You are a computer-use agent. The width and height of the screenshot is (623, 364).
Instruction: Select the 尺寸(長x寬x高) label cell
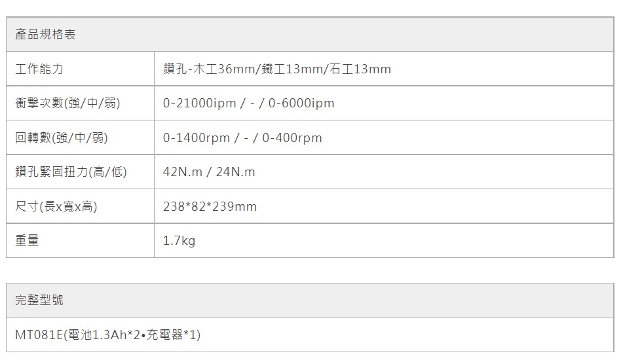(x=56, y=207)
